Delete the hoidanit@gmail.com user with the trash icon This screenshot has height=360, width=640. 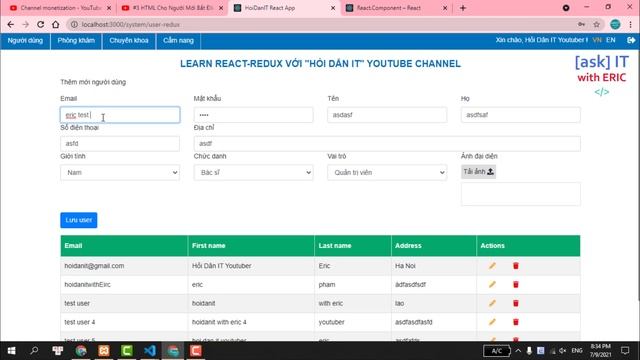coord(516,266)
